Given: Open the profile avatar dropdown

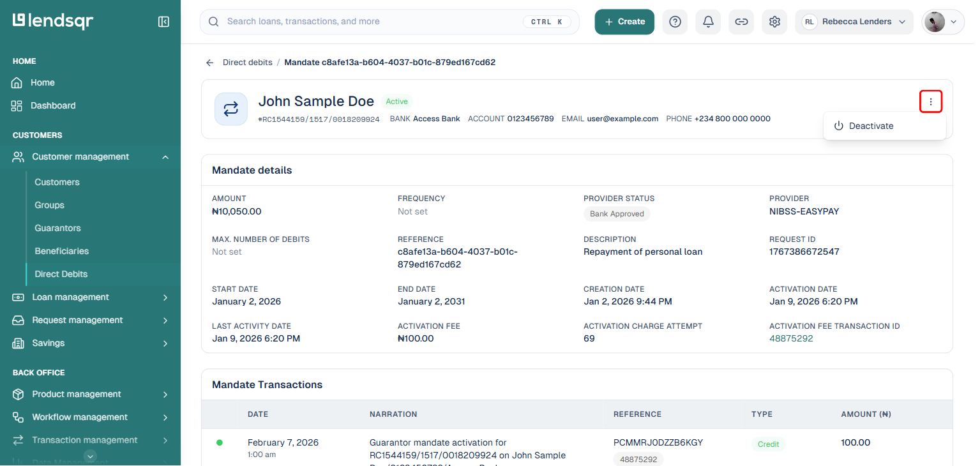Looking at the screenshot, I should tap(943, 22).
